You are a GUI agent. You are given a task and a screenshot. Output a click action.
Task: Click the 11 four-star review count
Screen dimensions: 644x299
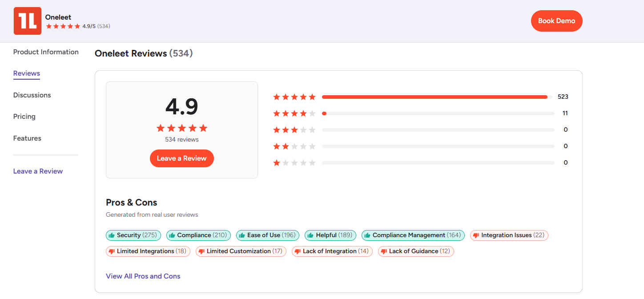(x=565, y=113)
